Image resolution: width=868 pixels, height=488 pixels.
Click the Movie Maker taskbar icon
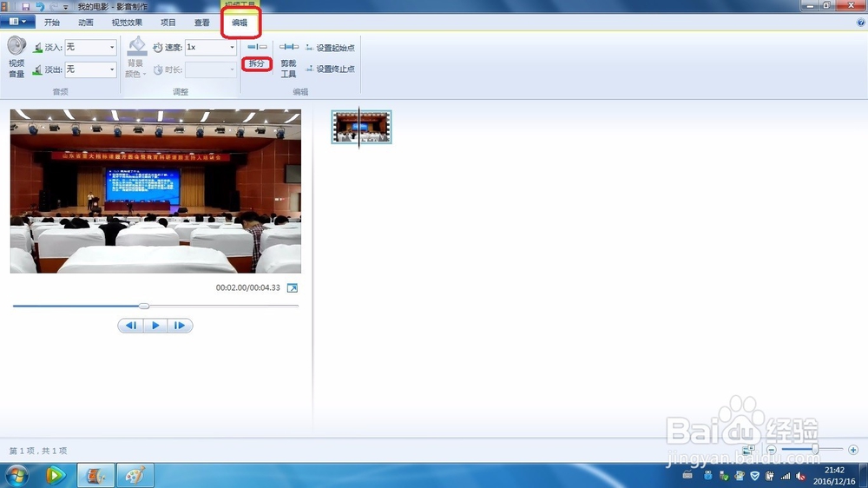pos(95,475)
